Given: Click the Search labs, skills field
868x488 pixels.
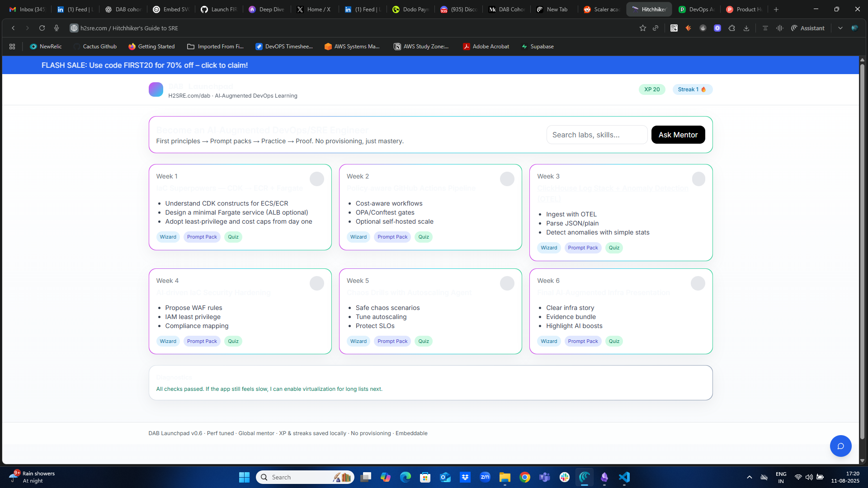Looking at the screenshot, I should click(x=596, y=135).
